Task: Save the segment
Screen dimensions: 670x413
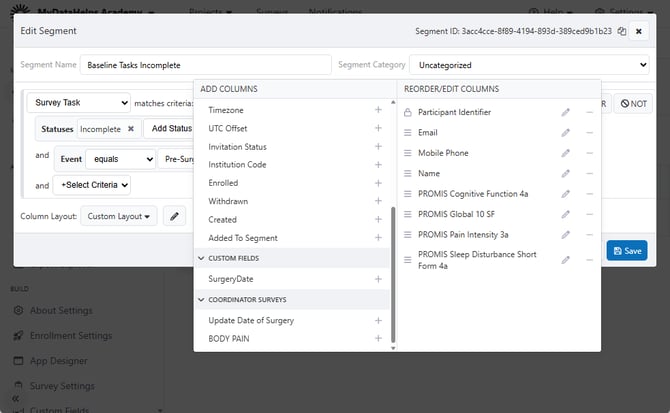Action: 626,251
